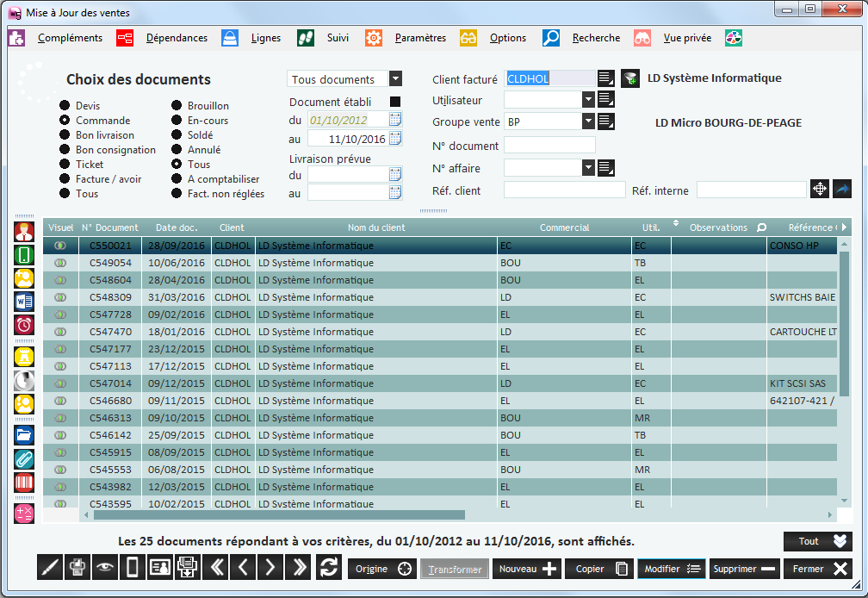This screenshot has height=598, width=868.
Task: Choose the Soldé status option
Action: pos(177,135)
